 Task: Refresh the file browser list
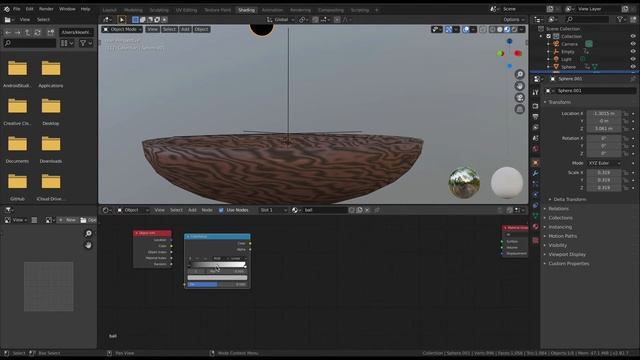tap(37, 32)
